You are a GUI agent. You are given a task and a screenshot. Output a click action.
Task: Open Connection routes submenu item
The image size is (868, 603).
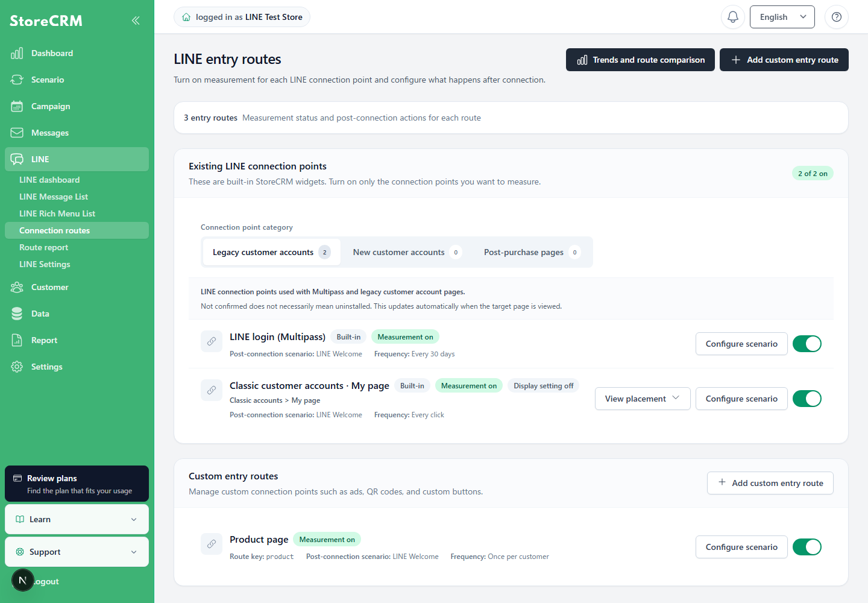tap(77, 230)
